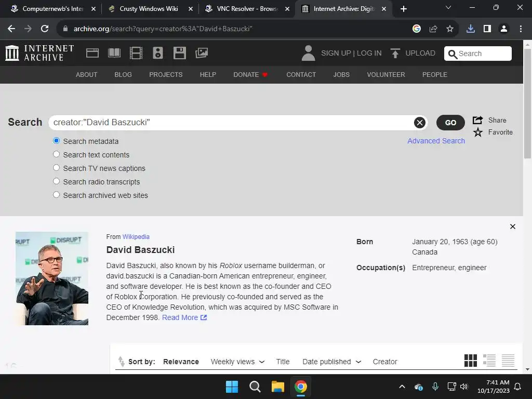This screenshot has width=532, height=399.
Task: Open Chrome three-dot menu
Action: pyautogui.click(x=521, y=29)
